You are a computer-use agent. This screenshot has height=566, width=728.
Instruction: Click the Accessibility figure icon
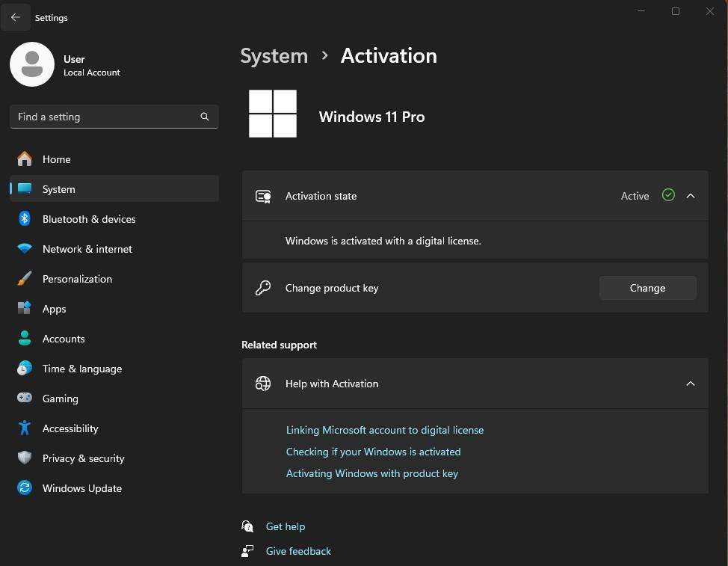click(25, 428)
